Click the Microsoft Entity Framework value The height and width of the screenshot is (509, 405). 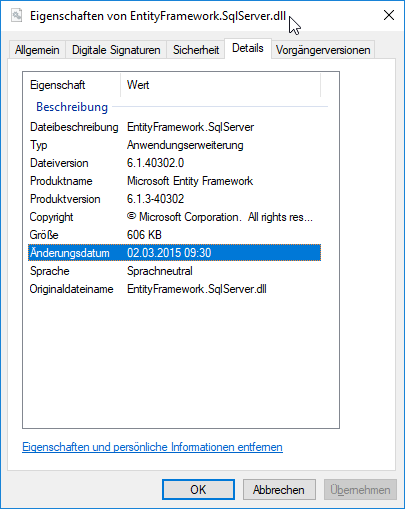(x=190, y=181)
